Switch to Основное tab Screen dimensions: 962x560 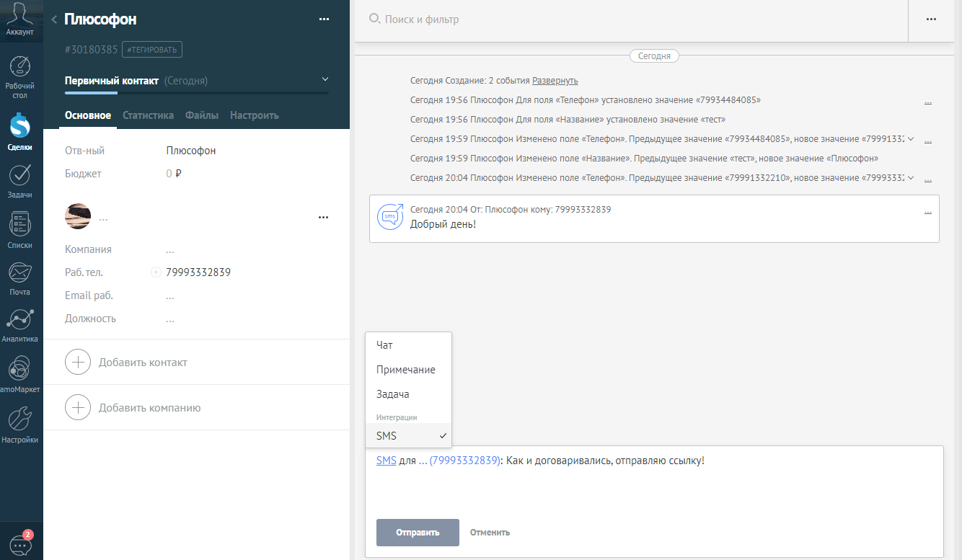pyautogui.click(x=88, y=115)
